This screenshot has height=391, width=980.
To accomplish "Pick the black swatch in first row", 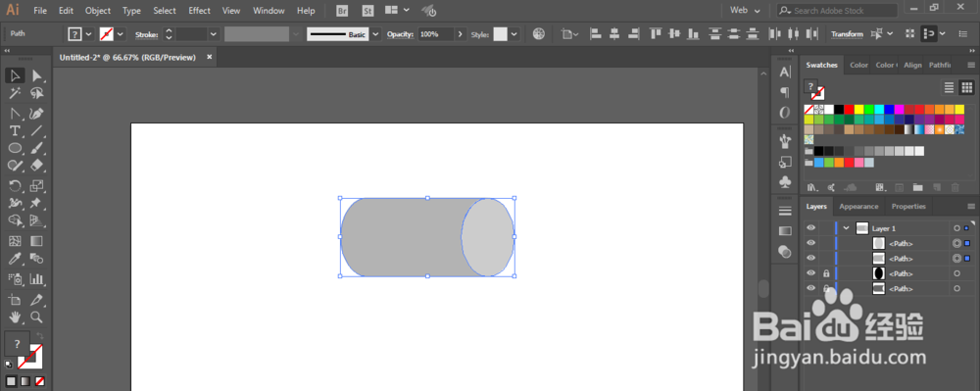I will coord(839,110).
